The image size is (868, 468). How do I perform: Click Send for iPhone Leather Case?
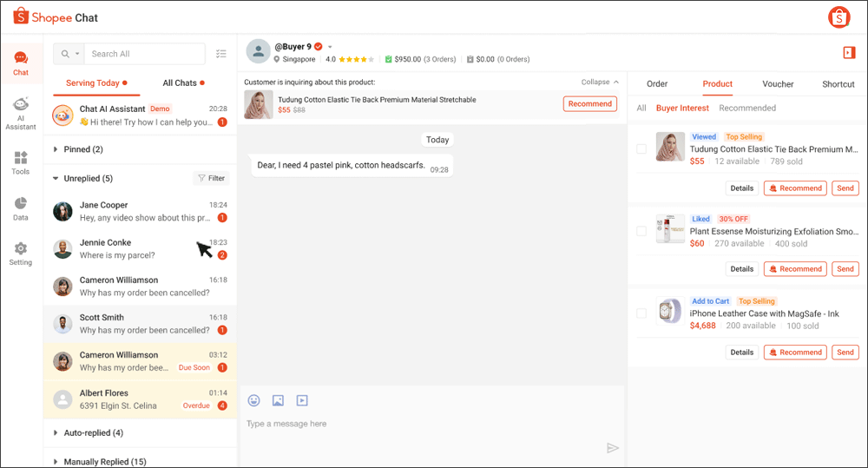click(845, 353)
